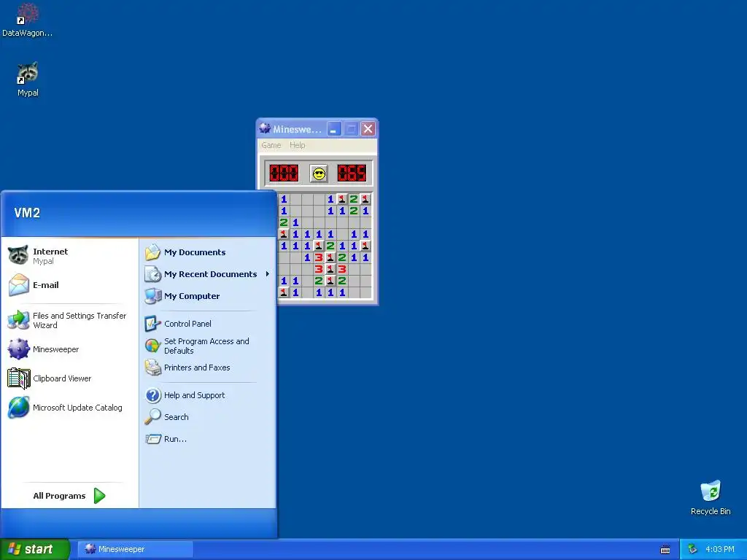Select Mypal desktop shortcut

(28, 79)
